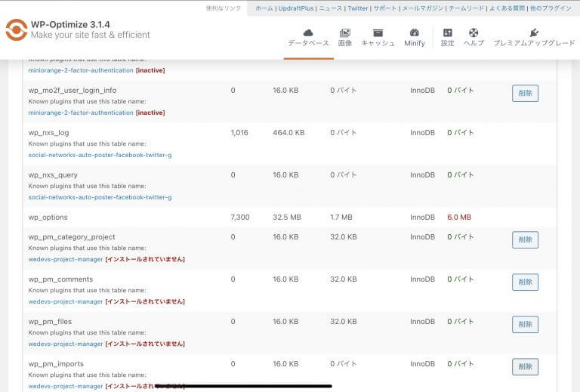This screenshot has width=580, height=392.
Task: Click the wp_nxs_log table name
Action: [x=48, y=132]
